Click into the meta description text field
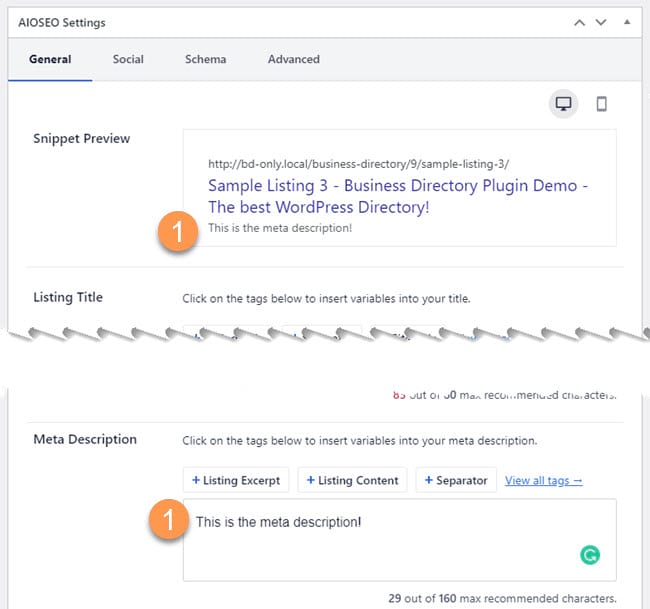The width and height of the screenshot is (650, 609). [400, 540]
